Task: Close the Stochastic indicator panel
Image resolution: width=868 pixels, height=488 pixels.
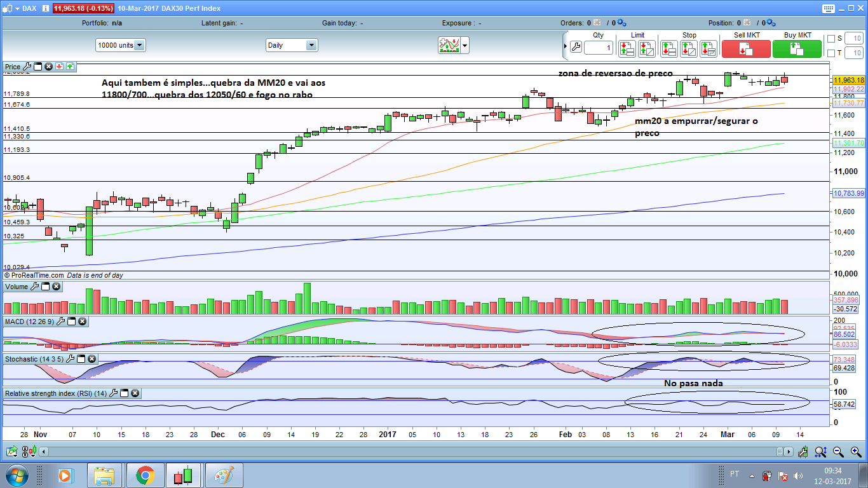Action: (x=92, y=359)
